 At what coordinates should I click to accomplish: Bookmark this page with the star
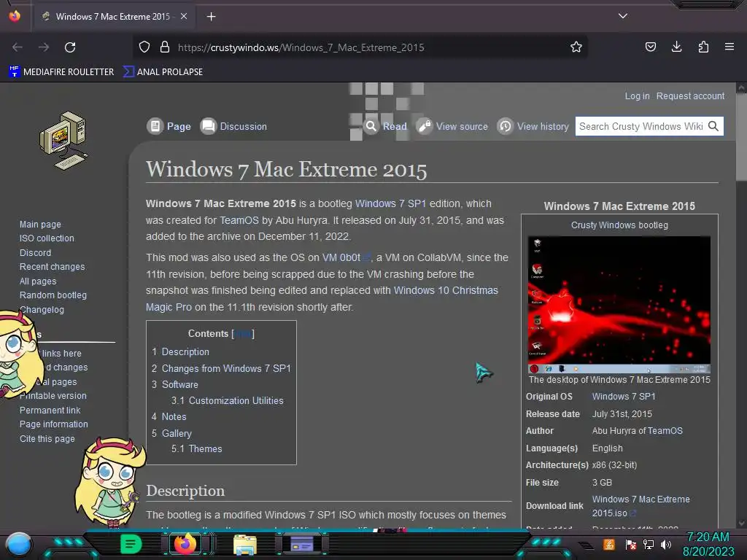(576, 47)
